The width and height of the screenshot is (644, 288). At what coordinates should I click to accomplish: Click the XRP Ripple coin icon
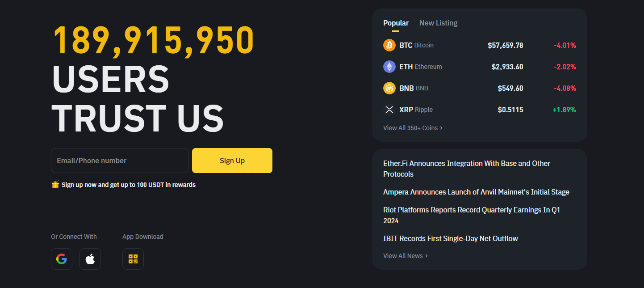389,110
